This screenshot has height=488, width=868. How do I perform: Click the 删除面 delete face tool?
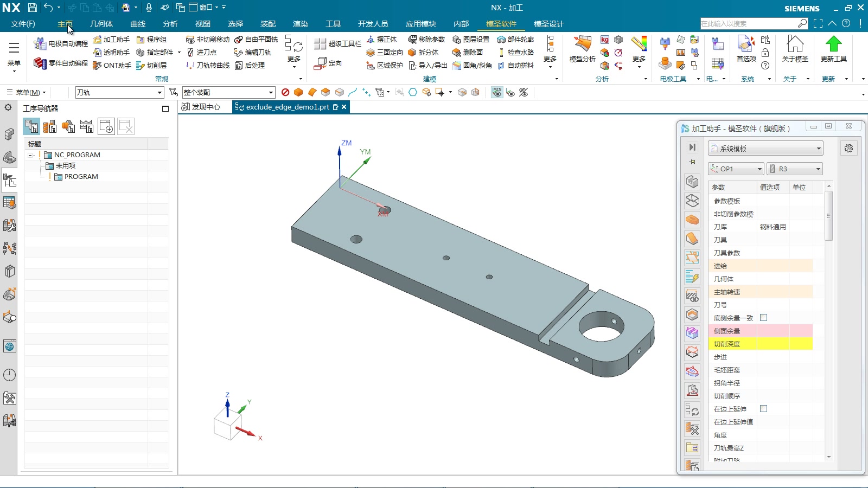click(468, 53)
